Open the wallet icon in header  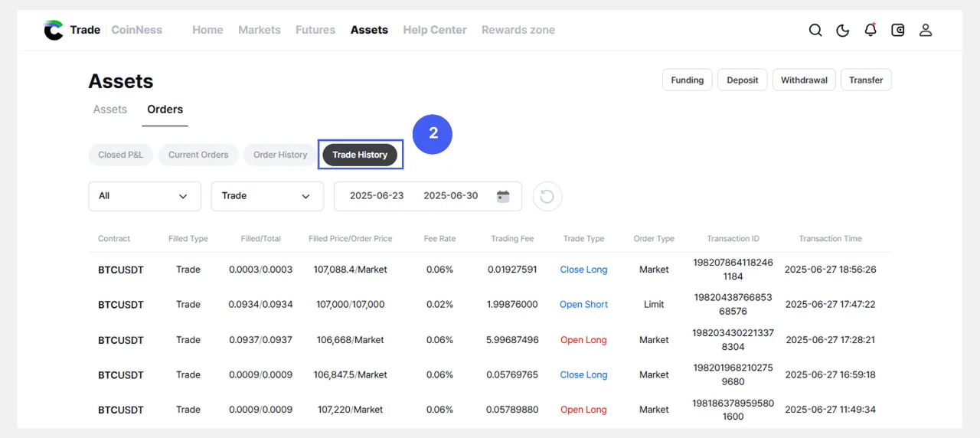coord(898,30)
